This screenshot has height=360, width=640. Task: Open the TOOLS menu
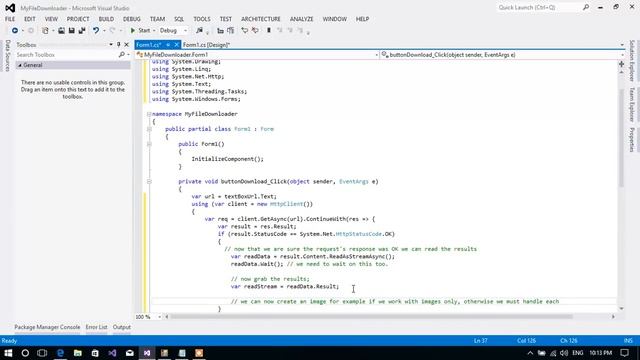click(x=202, y=19)
